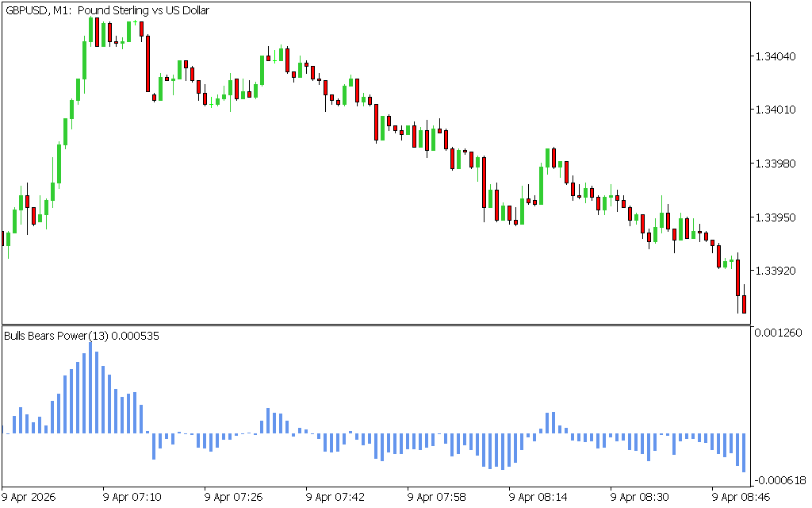This screenshot has width=812, height=508.
Task: Select the 1.33980 price axis label
Action: pos(774,164)
